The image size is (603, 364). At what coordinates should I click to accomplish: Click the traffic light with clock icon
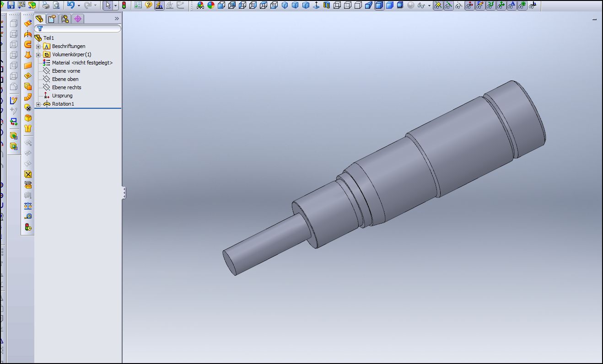pyautogui.click(x=28, y=227)
